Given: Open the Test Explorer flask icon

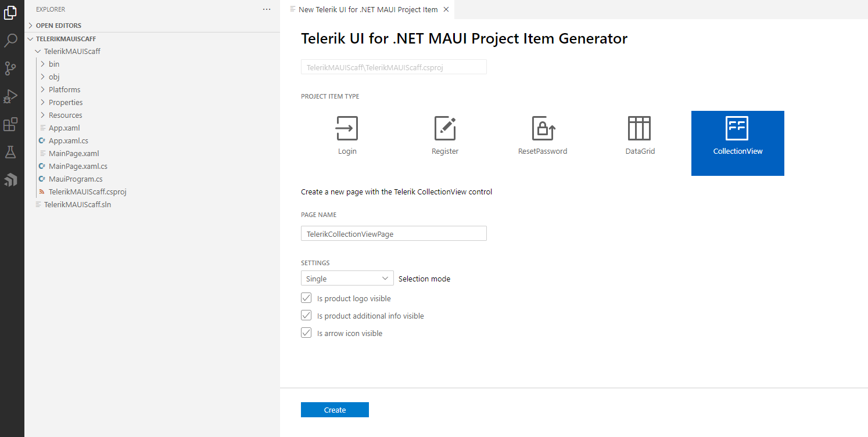Looking at the screenshot, I should [12, 152].
